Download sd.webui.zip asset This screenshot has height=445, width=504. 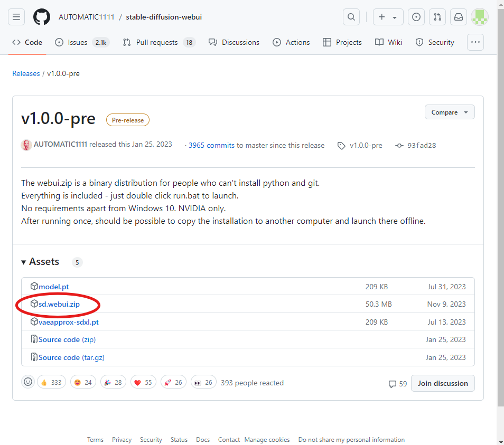(x=59, y=304)
